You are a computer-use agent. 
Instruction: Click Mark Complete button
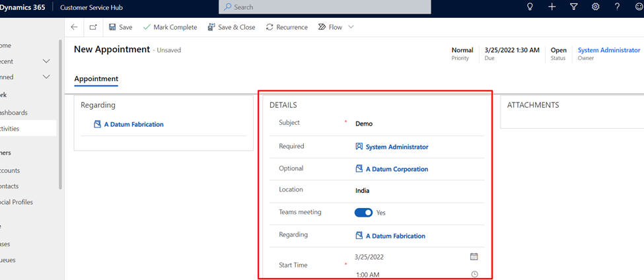click(170, 27)
